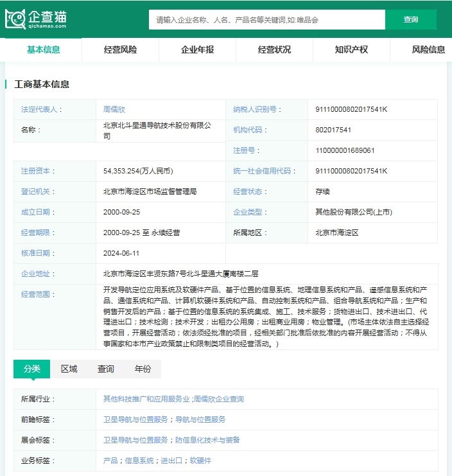452x476 pixels.
Task: Open legal representative 周儒欣 link
Action: coord(114,109)
